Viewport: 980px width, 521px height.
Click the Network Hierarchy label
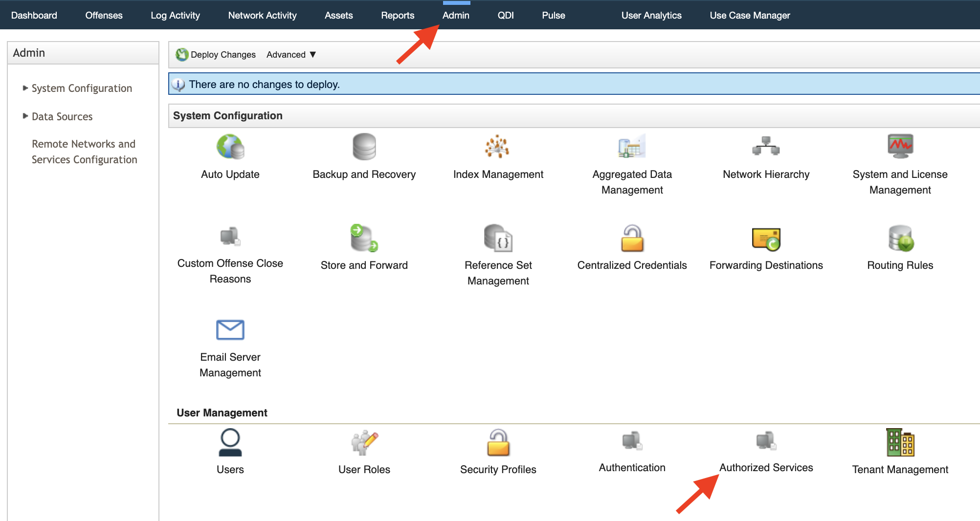pos(766,174)
